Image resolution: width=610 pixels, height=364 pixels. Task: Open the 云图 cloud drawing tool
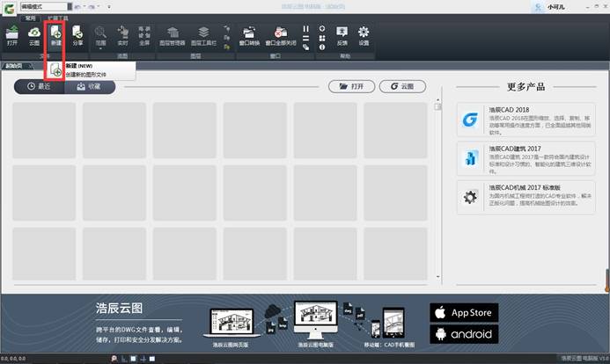pyautogui.click(x=34, y=35)
